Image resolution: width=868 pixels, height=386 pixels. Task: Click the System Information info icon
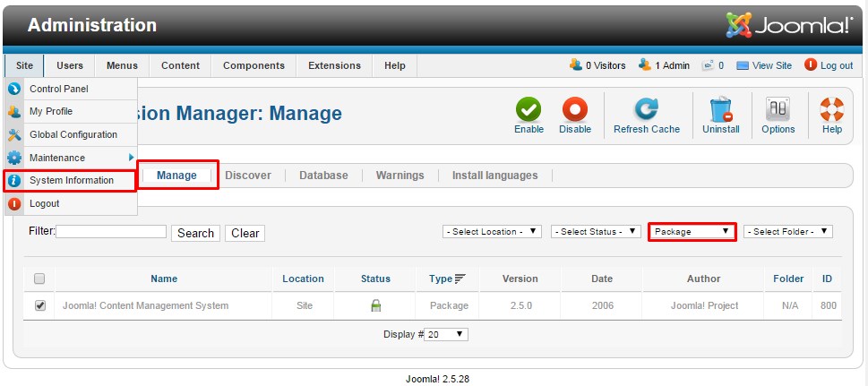14,181
